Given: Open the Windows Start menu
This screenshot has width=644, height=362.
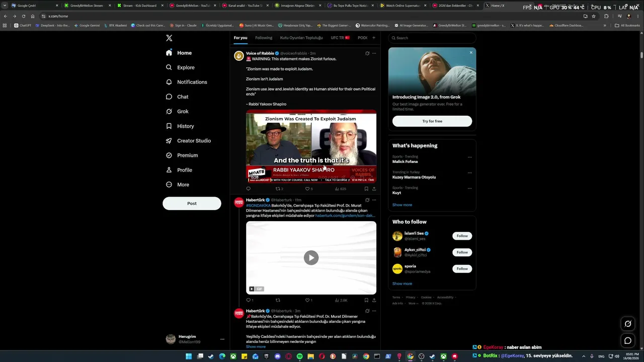Looking at the screenshot, I should (x=189, y=356).
